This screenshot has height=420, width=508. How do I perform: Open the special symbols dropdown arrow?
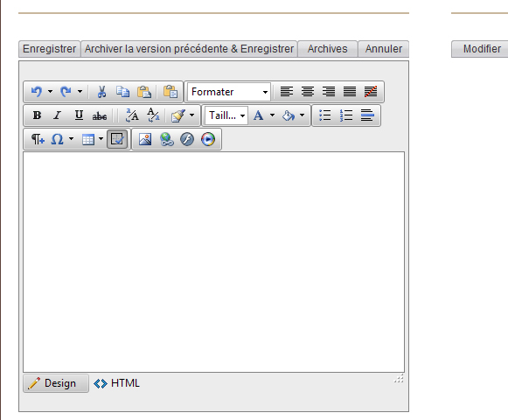[x=72, y=139]
